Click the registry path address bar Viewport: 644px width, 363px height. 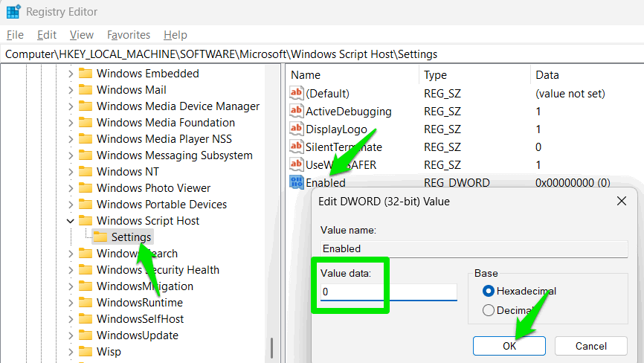[322, 54]
